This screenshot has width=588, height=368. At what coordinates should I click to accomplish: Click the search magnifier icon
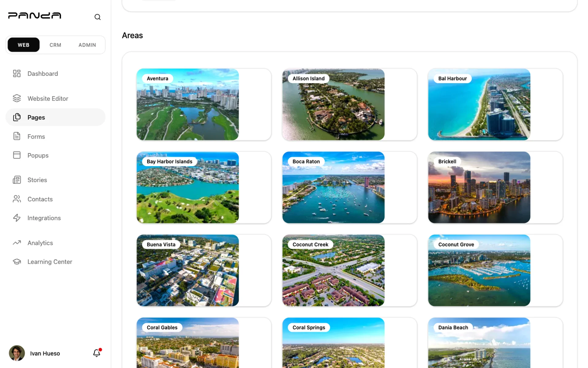(97, 17)
